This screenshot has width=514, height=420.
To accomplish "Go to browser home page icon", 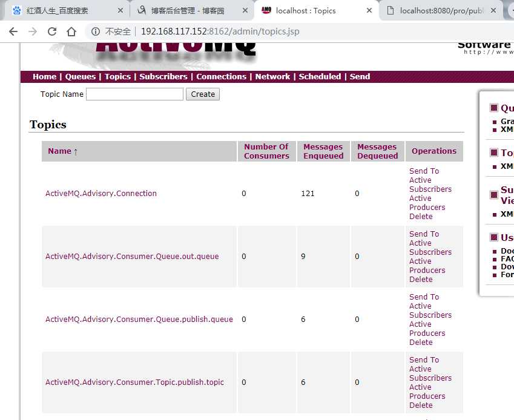I will point(71,31).
